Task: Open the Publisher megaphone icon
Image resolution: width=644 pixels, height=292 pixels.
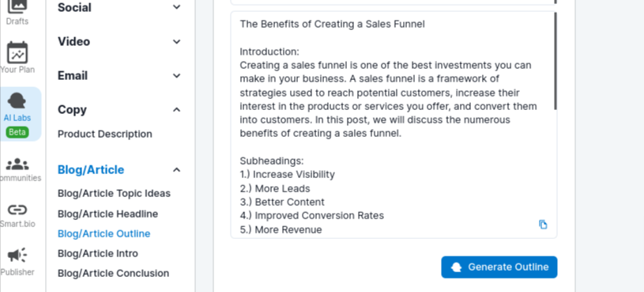Action: pos(17,256)
